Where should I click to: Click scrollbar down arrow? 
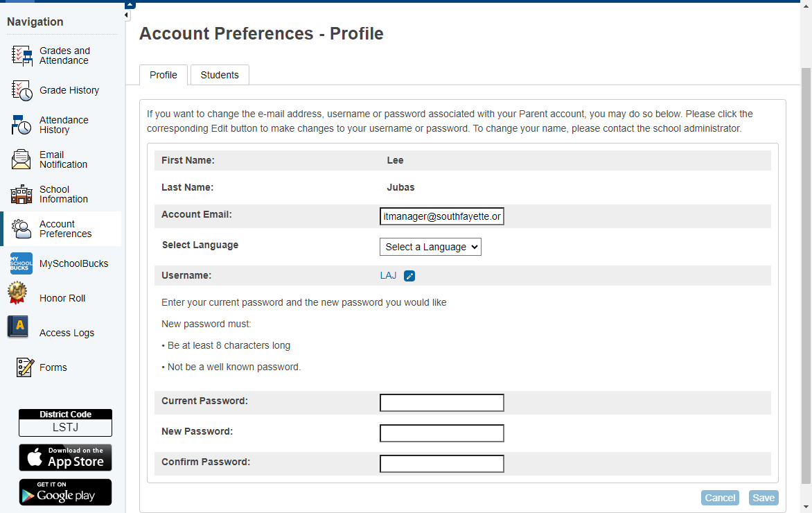(806, 507)
